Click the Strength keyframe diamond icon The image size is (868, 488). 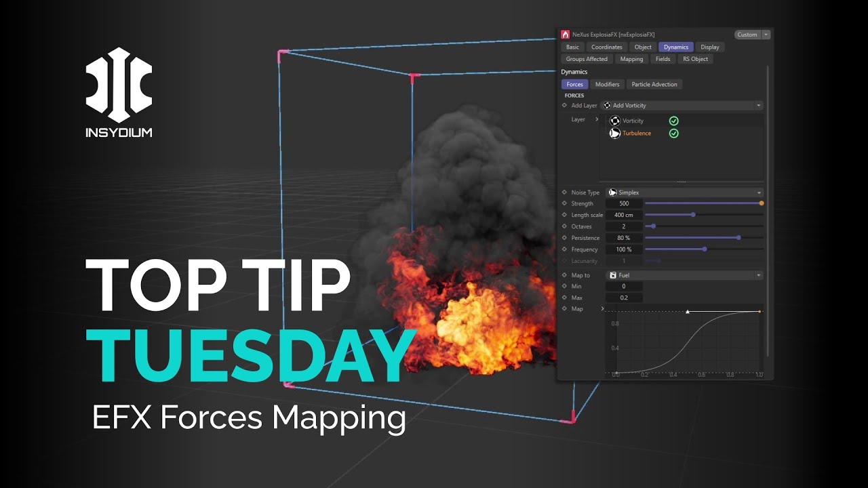coord(564,203)
